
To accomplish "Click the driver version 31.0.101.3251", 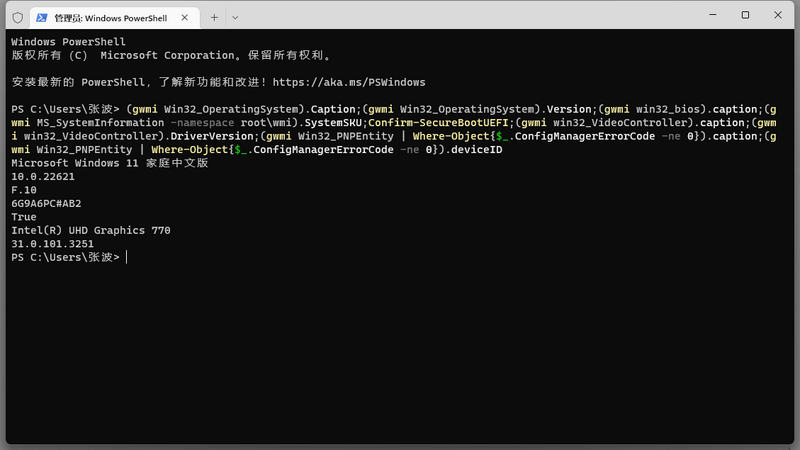I will pyautogui.click(x=53, y=244).
